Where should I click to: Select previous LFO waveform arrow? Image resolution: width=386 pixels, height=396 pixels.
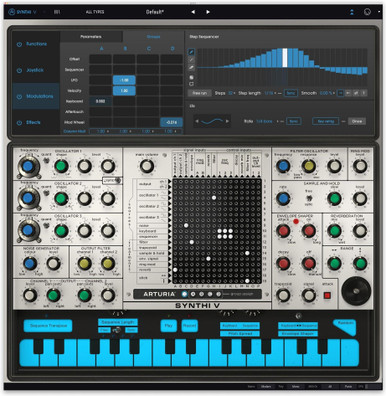(197, 121)
